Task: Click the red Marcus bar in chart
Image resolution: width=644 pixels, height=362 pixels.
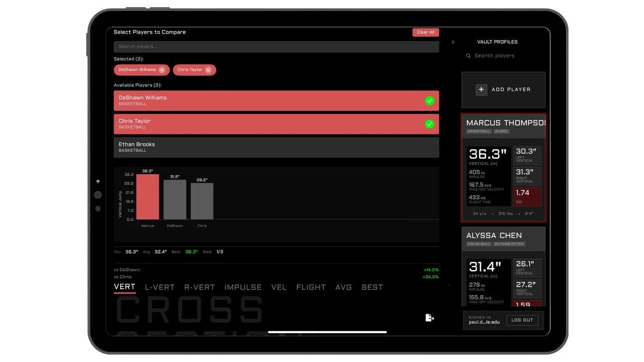Action: click(148, 197)
